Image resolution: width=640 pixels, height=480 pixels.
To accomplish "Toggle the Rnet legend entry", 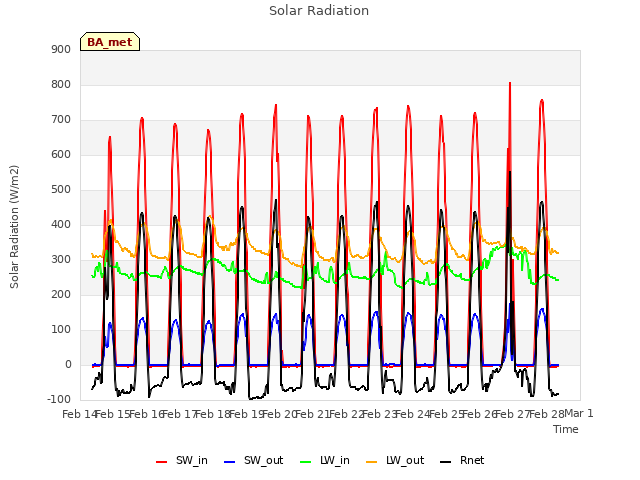I will tap(462, 460).
